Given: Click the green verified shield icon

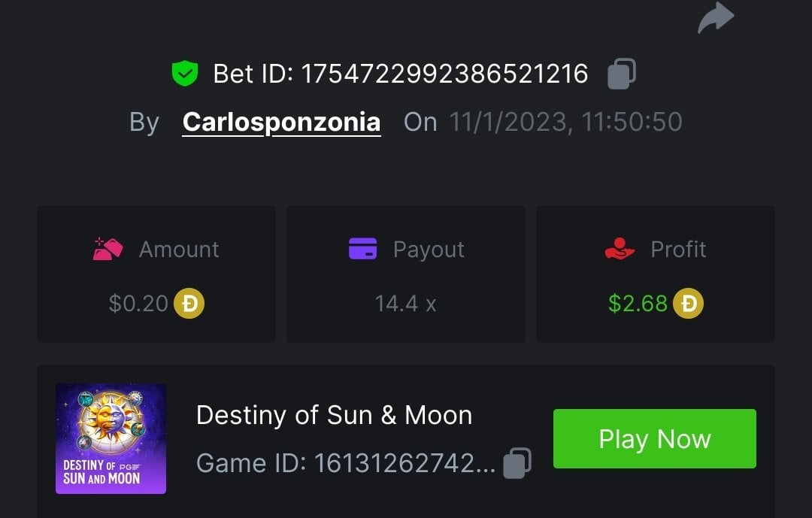Looking at the screenshot, I should point(184,74).
